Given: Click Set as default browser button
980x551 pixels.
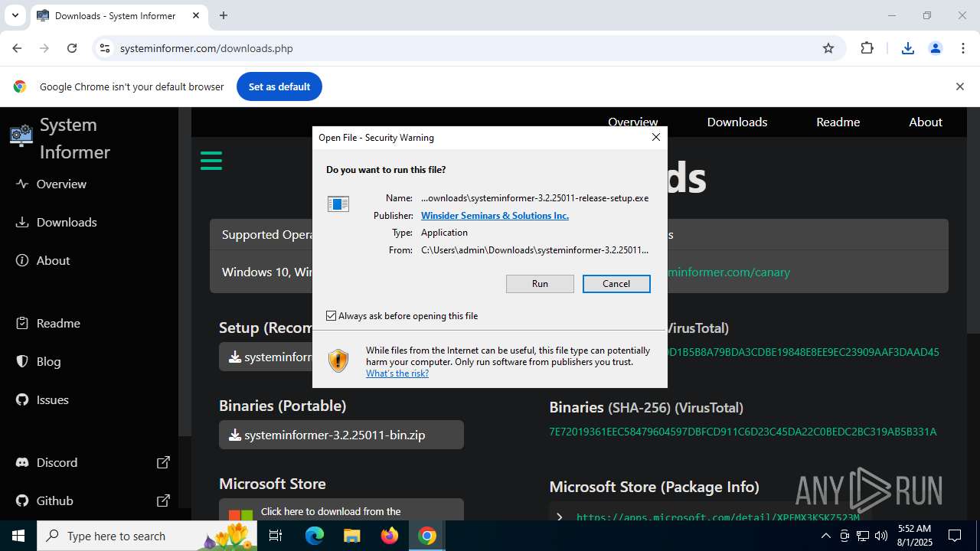Looking at the screenshot, I should click(279, 86).
